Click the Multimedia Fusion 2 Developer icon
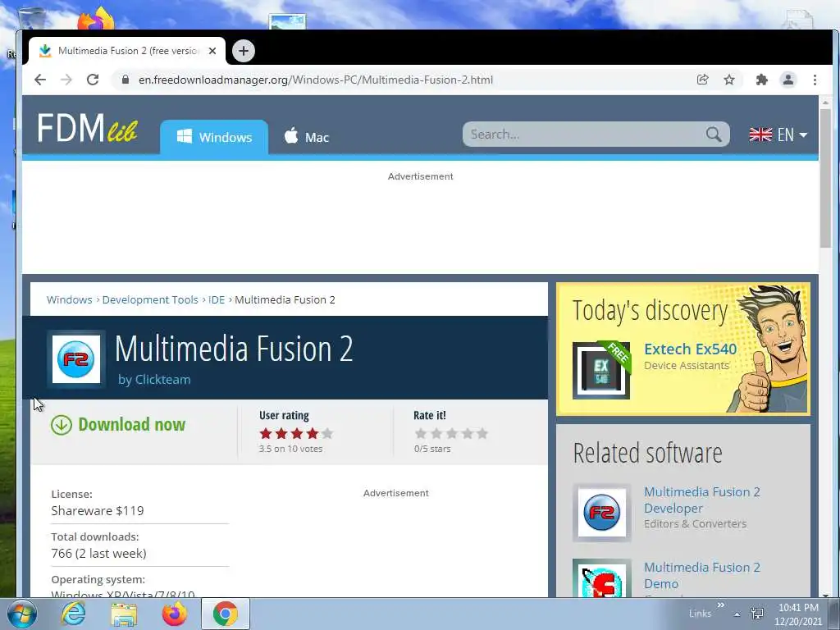Image resolution: width=840 pixels, height=630 pixels. 601,512
